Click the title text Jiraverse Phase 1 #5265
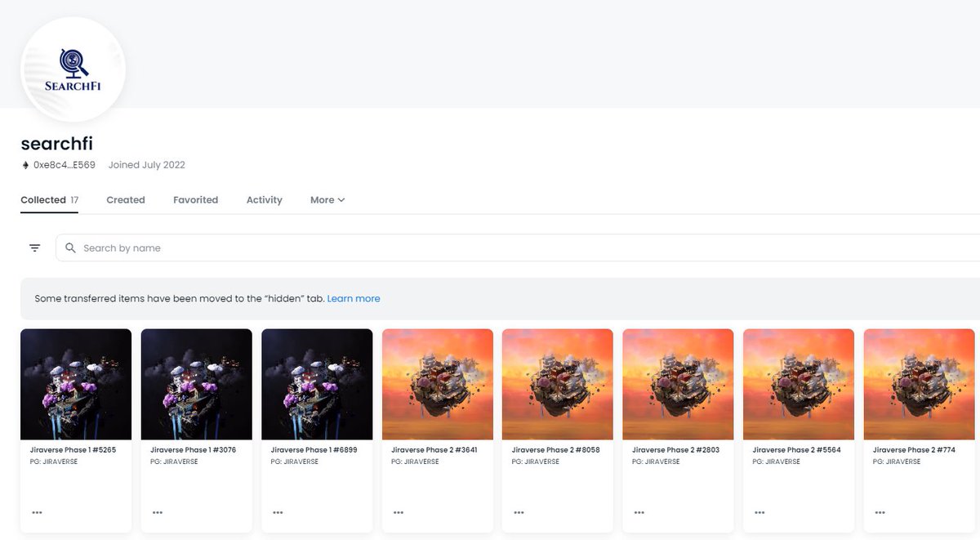Screen dimensions: 980x540 click(x=73, y=450)
